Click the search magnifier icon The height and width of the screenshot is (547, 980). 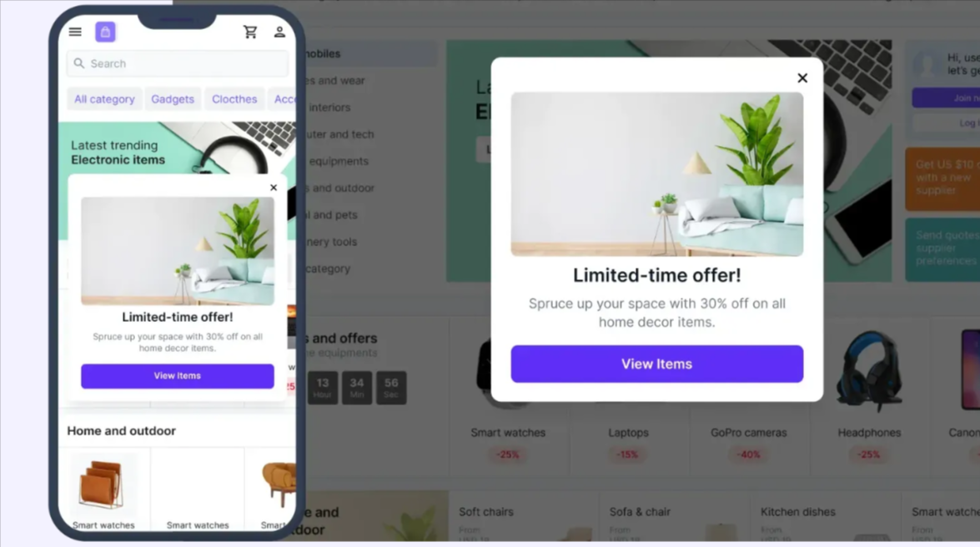pyautogui.click(x=78, y=63)
